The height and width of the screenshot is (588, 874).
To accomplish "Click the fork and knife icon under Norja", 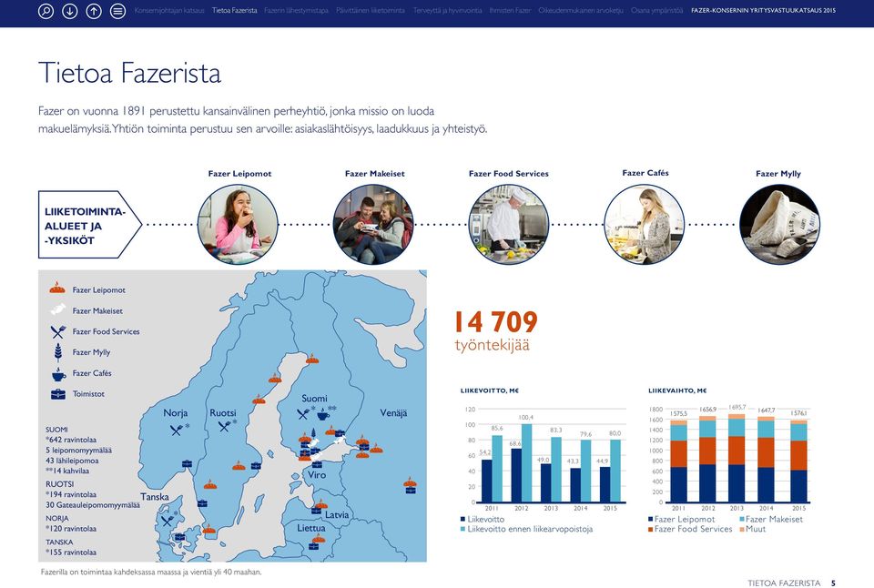I will click(x=177, y=430).
